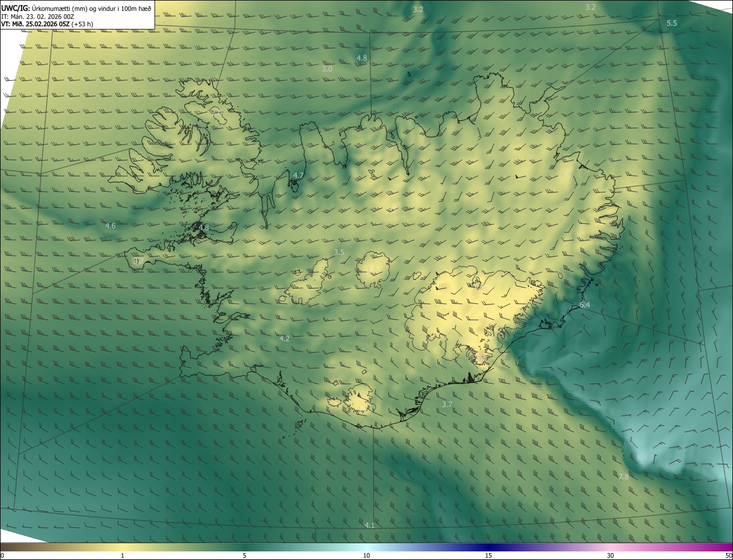Click the 2.8 value label
Image resolution: width=733 pixels, height=560 pixels.
tap(624, 476)
